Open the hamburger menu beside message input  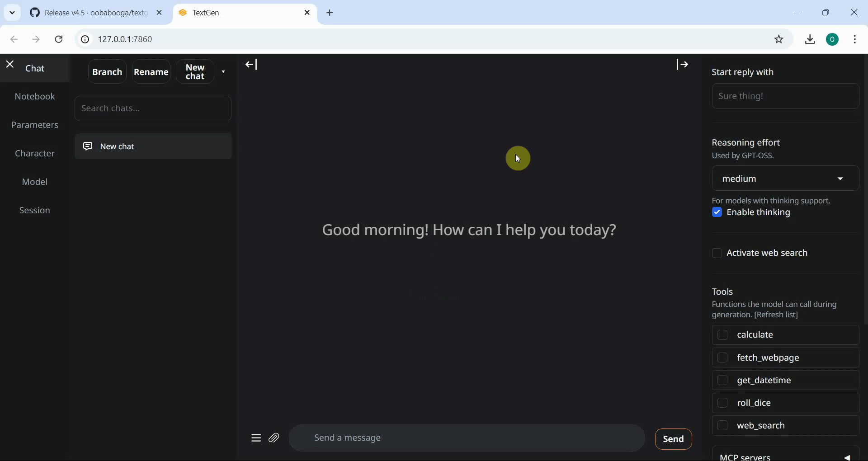coord(256,438)
